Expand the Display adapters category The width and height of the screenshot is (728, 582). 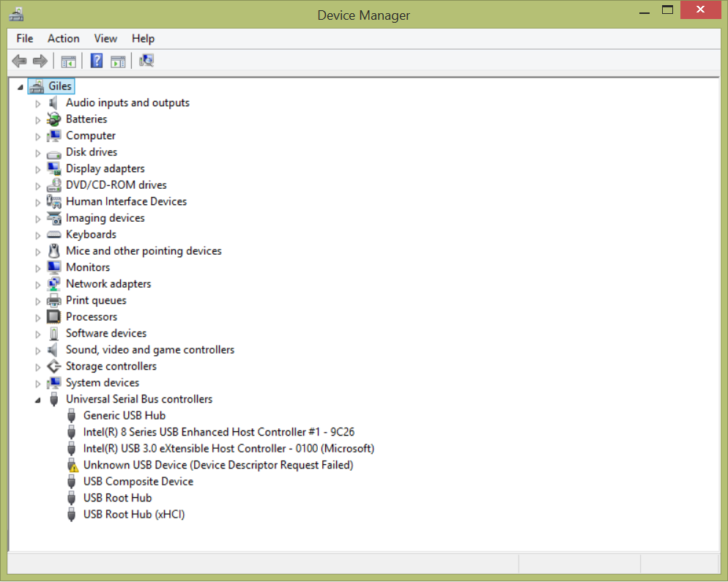coord(38,169)
